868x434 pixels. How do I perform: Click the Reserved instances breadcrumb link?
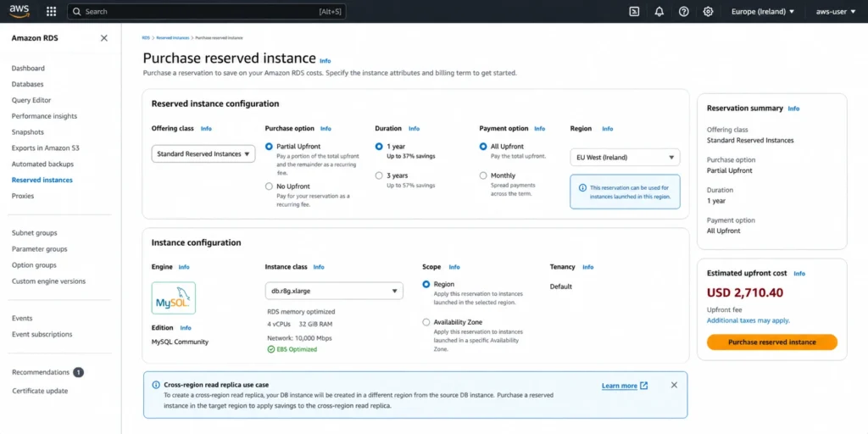173,37
